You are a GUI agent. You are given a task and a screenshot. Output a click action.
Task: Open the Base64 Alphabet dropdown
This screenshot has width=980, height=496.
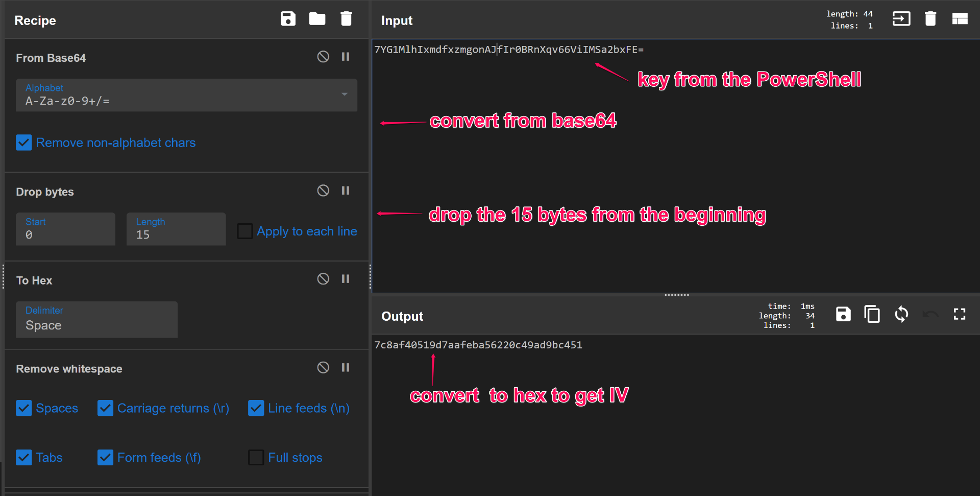[x=186, y=96]
